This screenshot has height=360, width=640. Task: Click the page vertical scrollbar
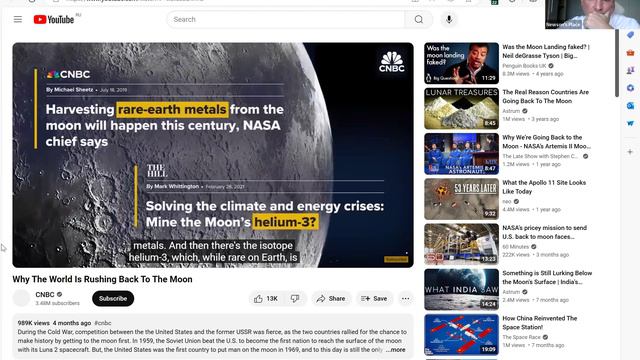click(x=617, y=63)
